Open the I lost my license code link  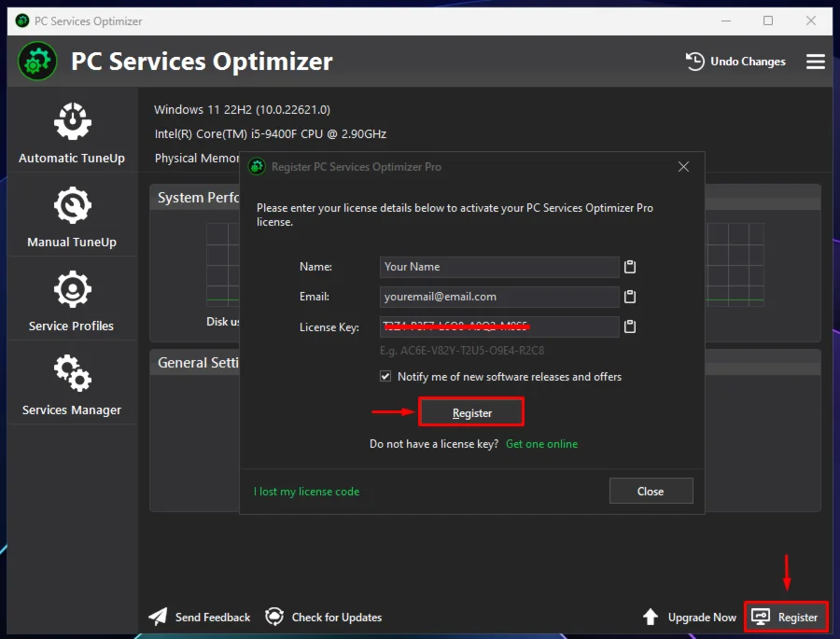click(x=306, y=492)
